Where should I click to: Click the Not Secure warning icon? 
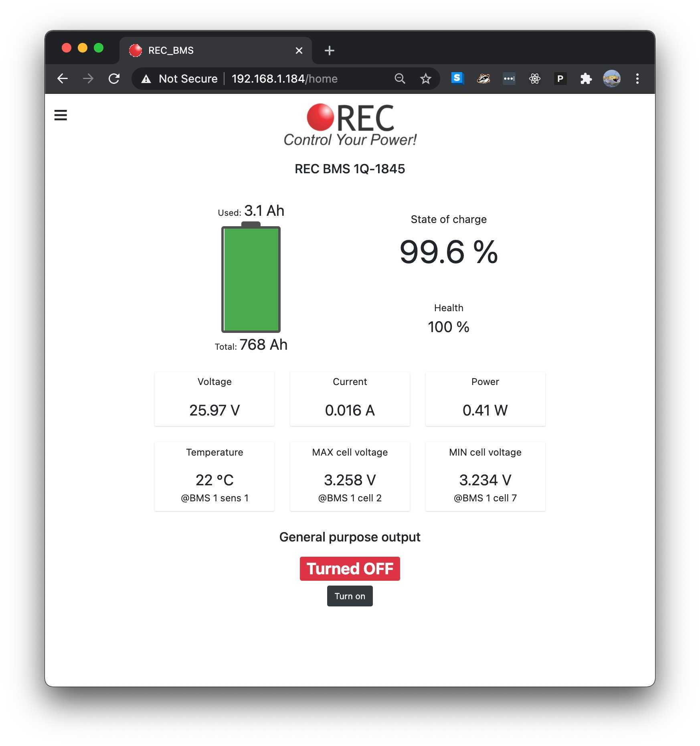(146, 79)
